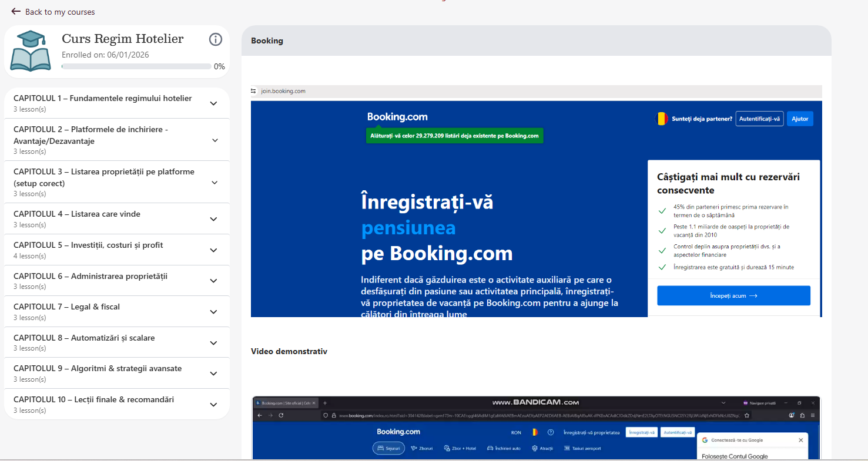Open the course info icon
The image size is (868, 461).
[216, 39]
